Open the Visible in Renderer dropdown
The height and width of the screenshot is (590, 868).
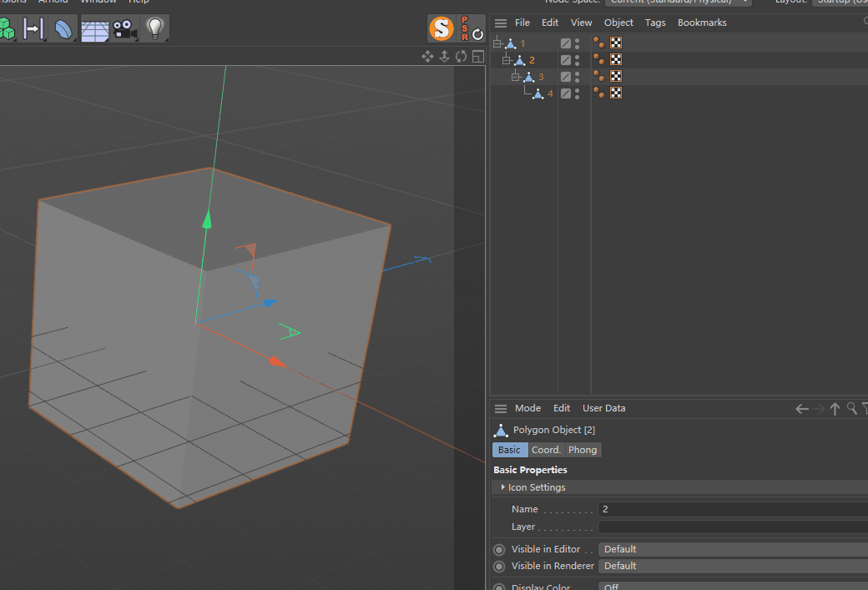[733, 566]
